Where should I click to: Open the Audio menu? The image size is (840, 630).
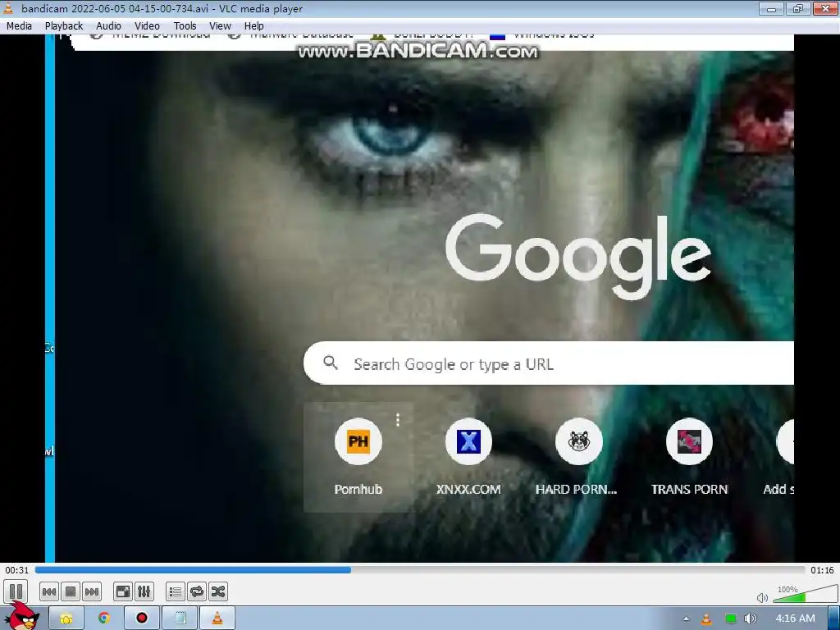pos(108,25)
